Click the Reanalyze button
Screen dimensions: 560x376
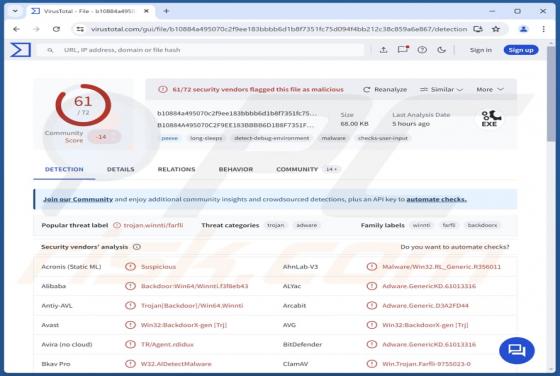click(x=385, y=90)
